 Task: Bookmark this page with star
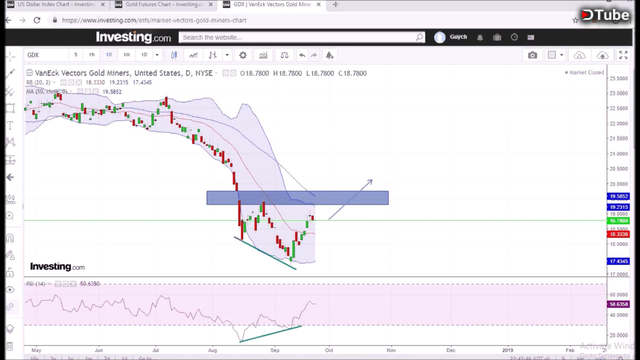pos(575,20)
